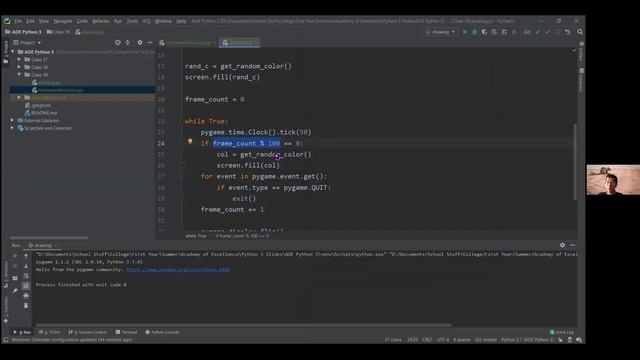Open the Project view dropdown
This screenshot has height=360, width=640.
(27, 42)
